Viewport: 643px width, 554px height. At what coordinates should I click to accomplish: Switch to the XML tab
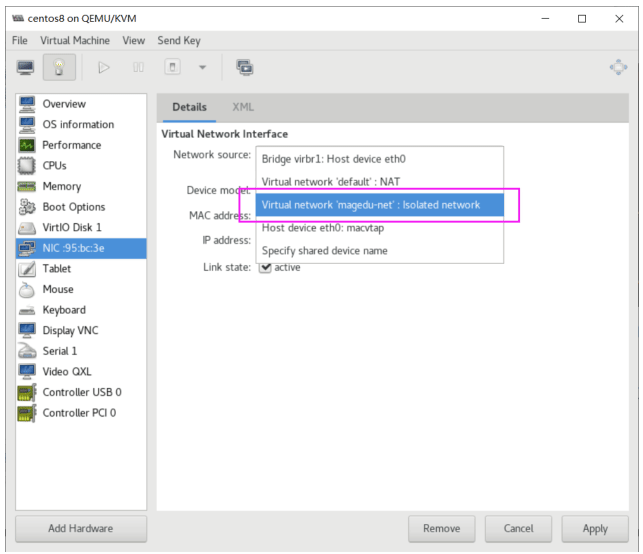tap(243, 107)
